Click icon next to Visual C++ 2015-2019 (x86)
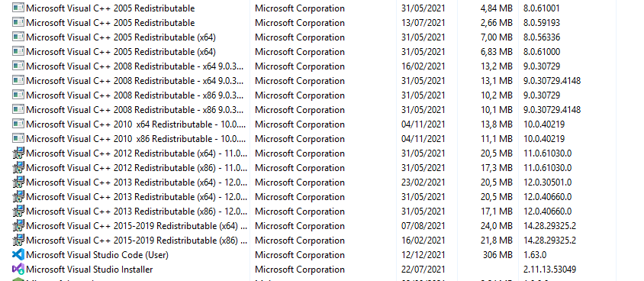The height and width of the screenshot is (281, 644). [x=18, y=240]
